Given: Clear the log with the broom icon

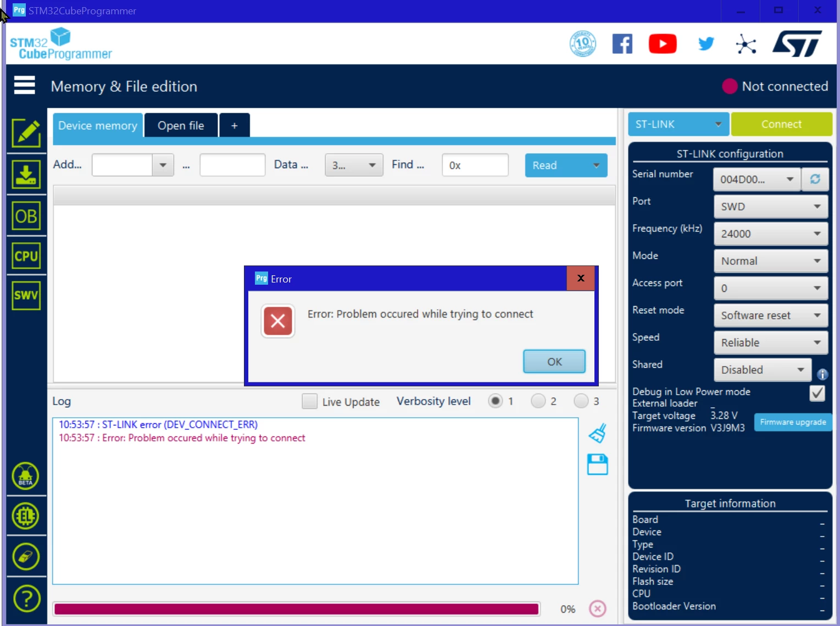Looking at the screenshot, I should pyautogui.click(x=598, y=433).
